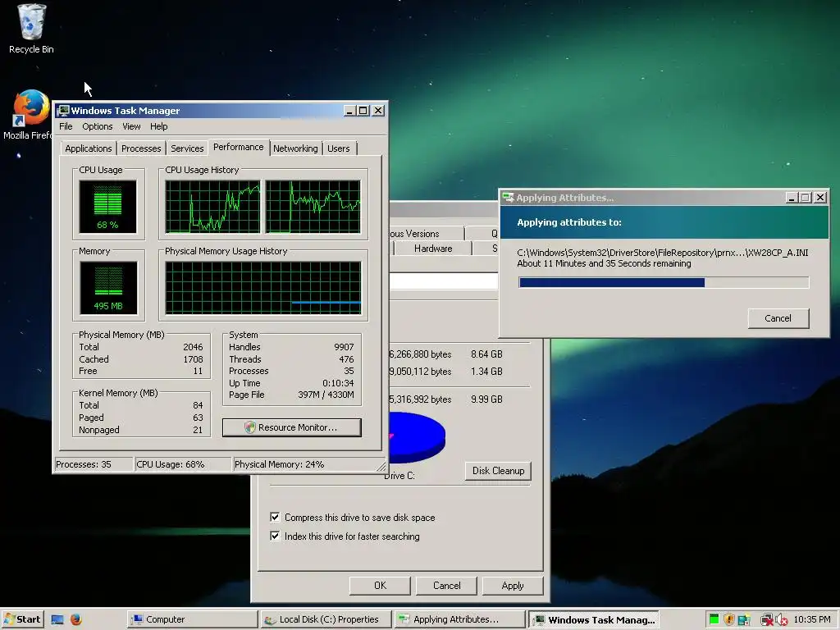This screenshot has height=630, width=840.
Task: Switch to Local Disk (C:) Properties taskbar button
Action: (326, 619)
